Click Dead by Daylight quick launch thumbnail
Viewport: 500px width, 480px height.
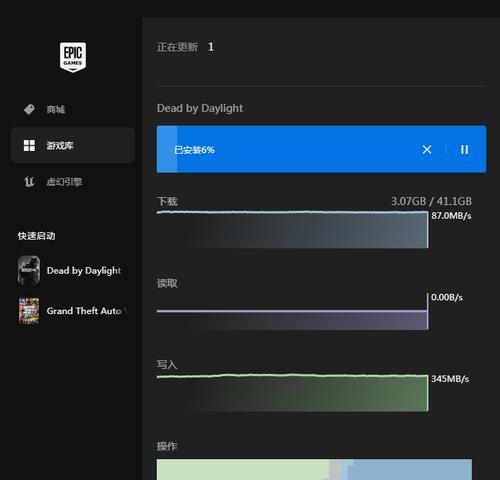click(29, 270)
